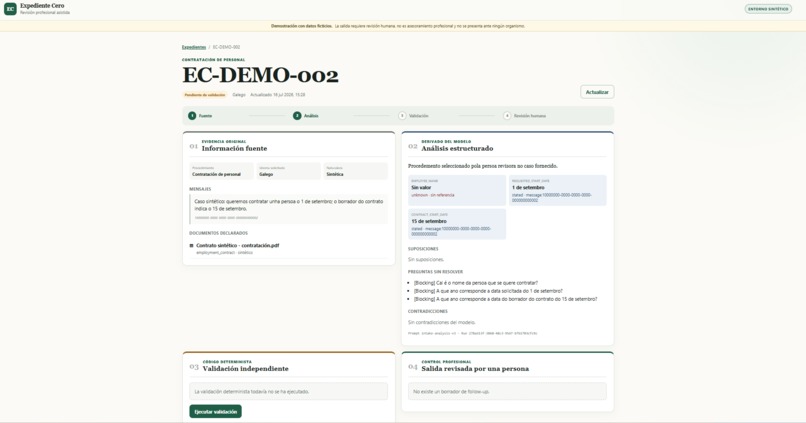806x423 pixels.
Task: Click the question about borrador do contrato
Action: (x=505, y=299)
